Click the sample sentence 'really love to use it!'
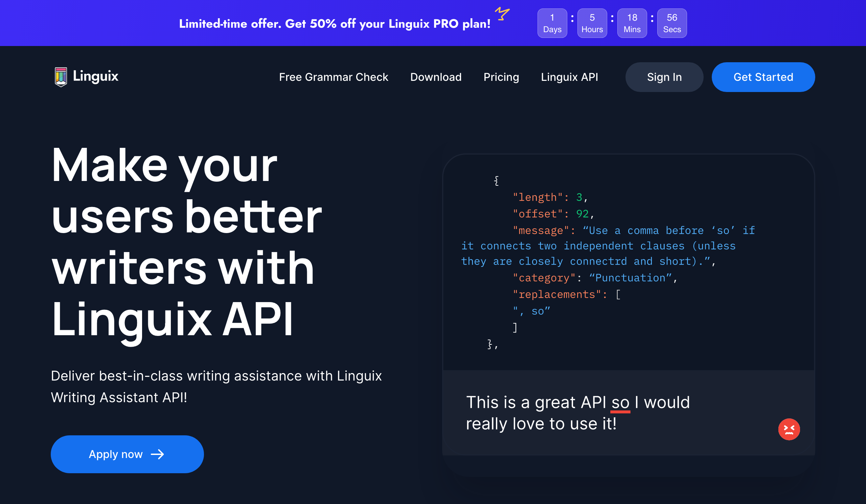This screenshot has height=504, width=866. pyautogui.click(x=541, y=423)
